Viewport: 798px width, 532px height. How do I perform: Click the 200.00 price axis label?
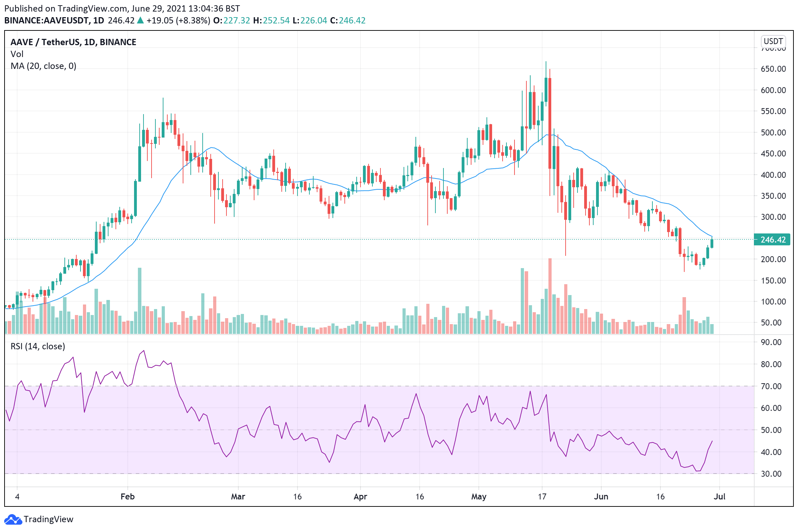click(x=773, y=259)
